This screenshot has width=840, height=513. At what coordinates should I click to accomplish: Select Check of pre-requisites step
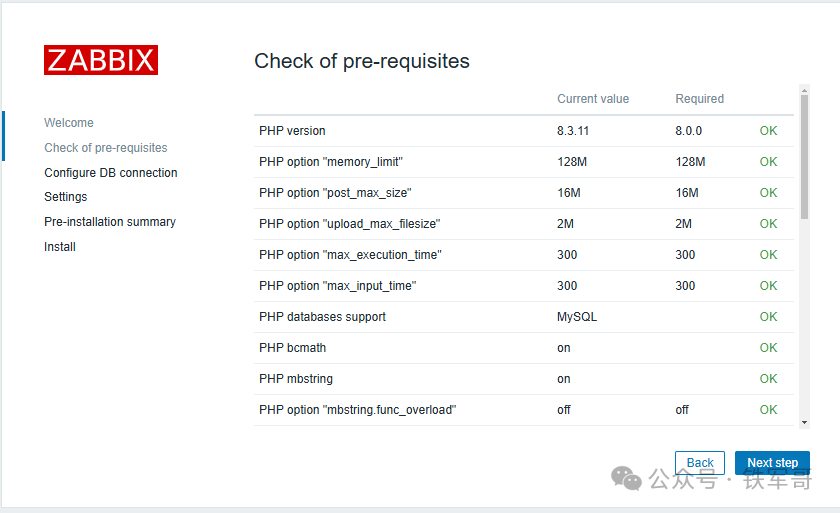click(x=106, y=148)
